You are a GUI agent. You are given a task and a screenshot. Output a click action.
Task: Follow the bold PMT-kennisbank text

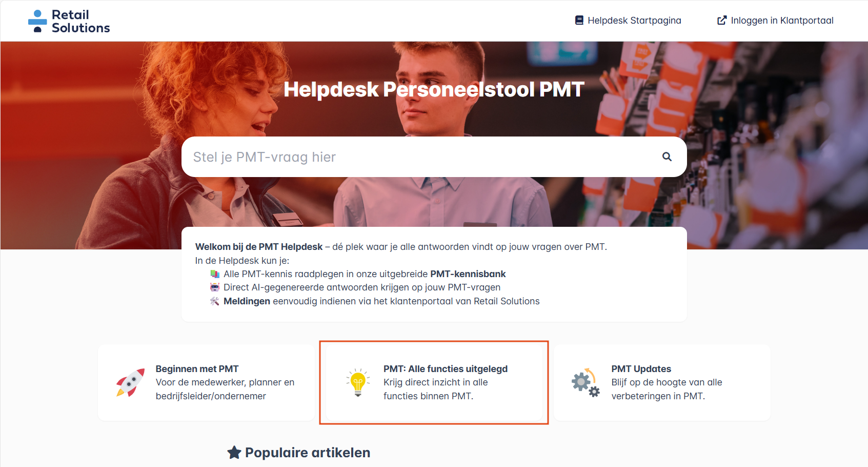point(468,274)
